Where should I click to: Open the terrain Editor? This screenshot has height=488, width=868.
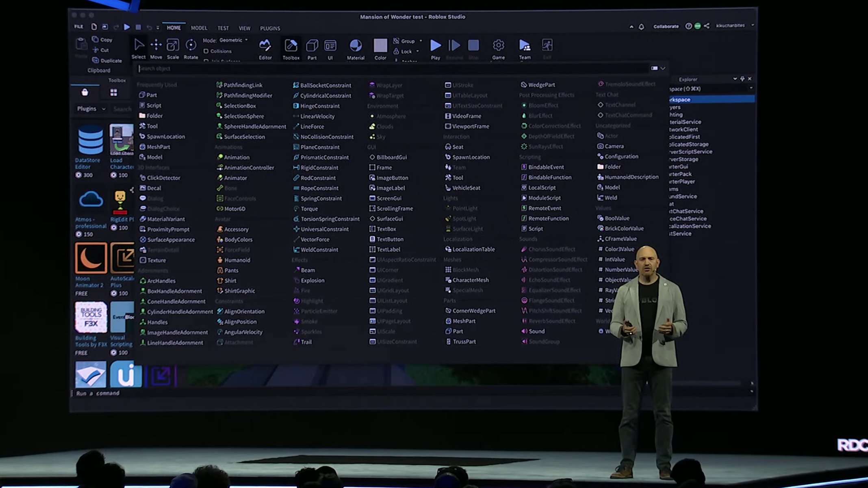(x=265, y=49)
